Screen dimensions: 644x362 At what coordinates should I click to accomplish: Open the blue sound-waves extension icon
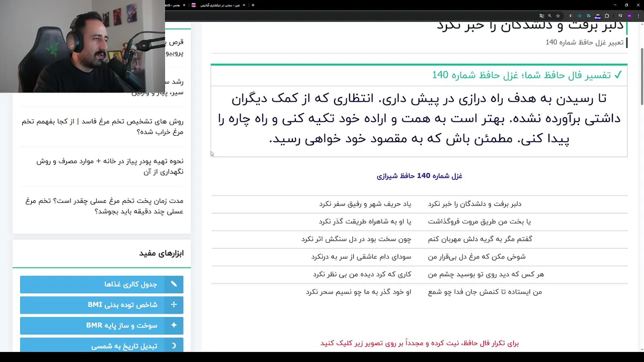coord(579,16)
